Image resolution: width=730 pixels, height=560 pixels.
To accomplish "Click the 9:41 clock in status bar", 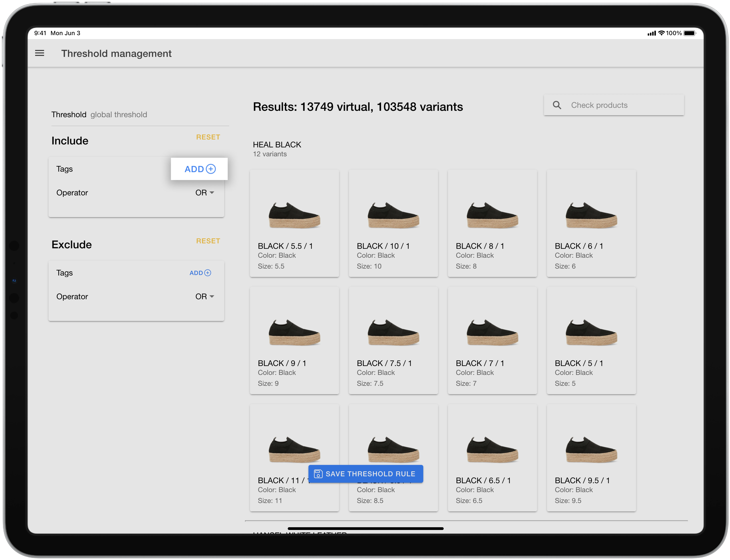I will pyautogui.click(x=40, y=33).
